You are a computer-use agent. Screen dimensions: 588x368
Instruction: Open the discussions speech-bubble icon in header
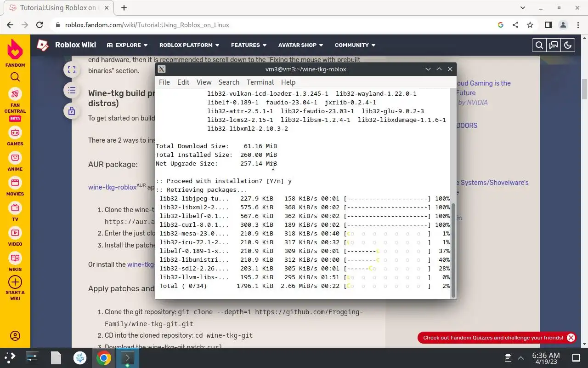(x=554, y=45)
